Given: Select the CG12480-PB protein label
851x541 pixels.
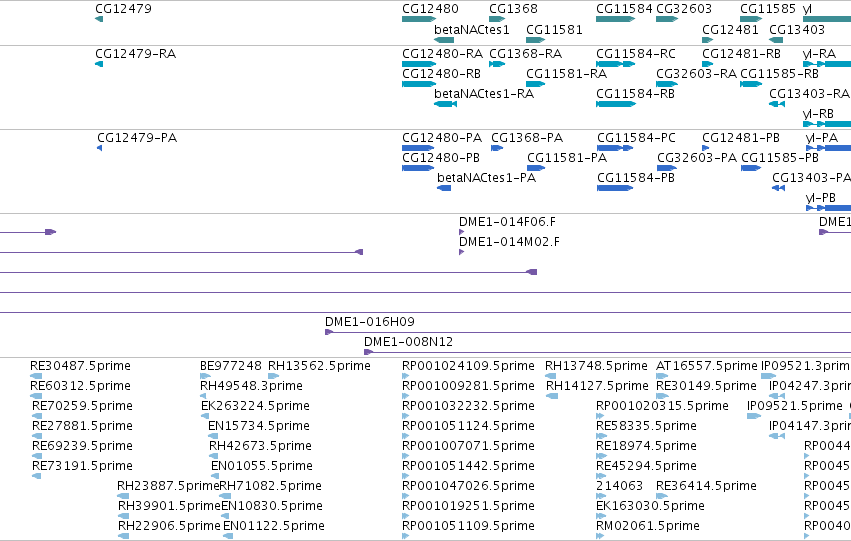Looking at the screenshot, I should tap(441, 157).
